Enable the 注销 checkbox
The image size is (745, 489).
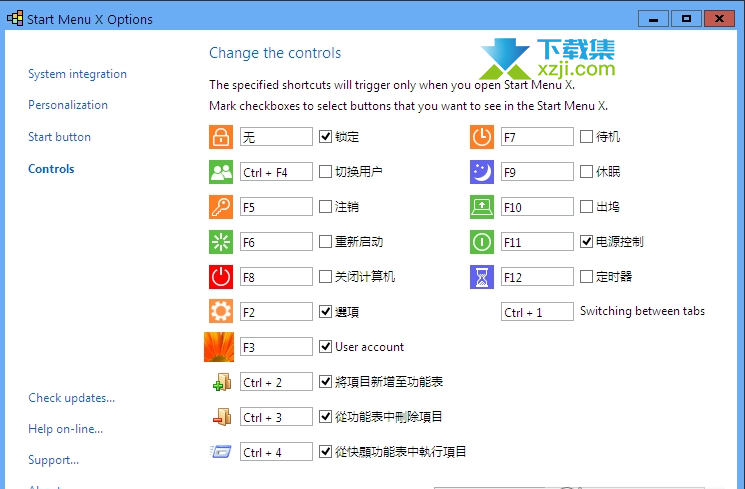click(x=325, y=207)
